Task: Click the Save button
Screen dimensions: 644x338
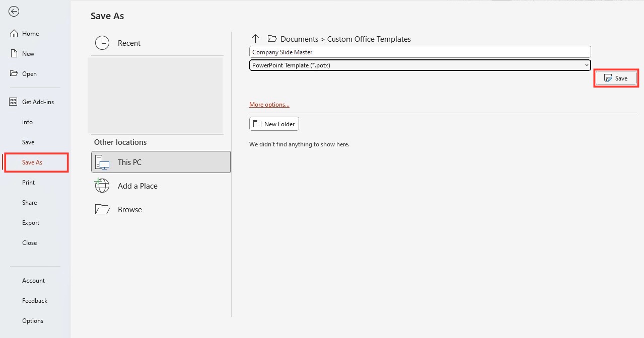Action: (x=616, y=78)
